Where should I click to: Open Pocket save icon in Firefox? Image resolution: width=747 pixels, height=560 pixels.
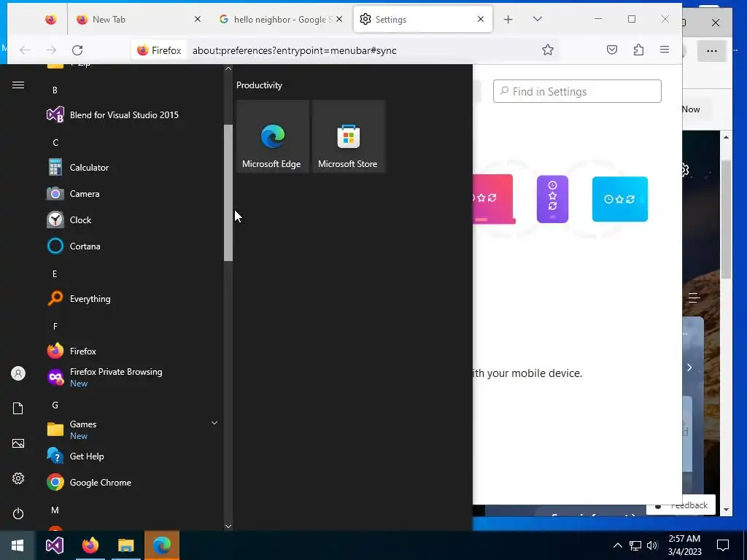(612, 50)
